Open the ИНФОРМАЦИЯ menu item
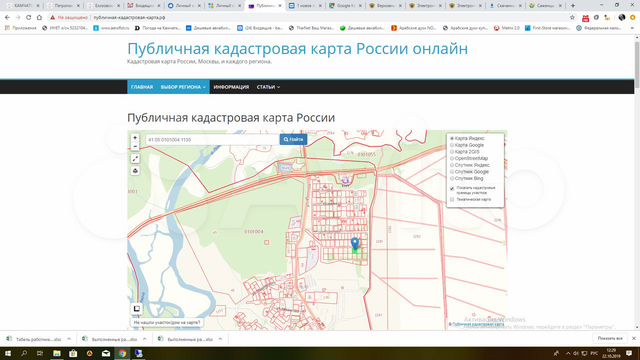Image resolution: width=640 pixels, height=360 pixels. 231,87
